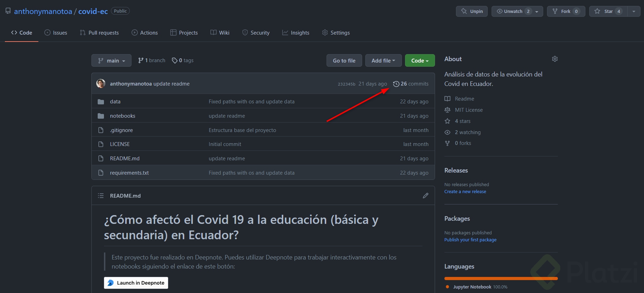Click Create a new release link
The image size is (644, 293).
(x=465, y=192)
